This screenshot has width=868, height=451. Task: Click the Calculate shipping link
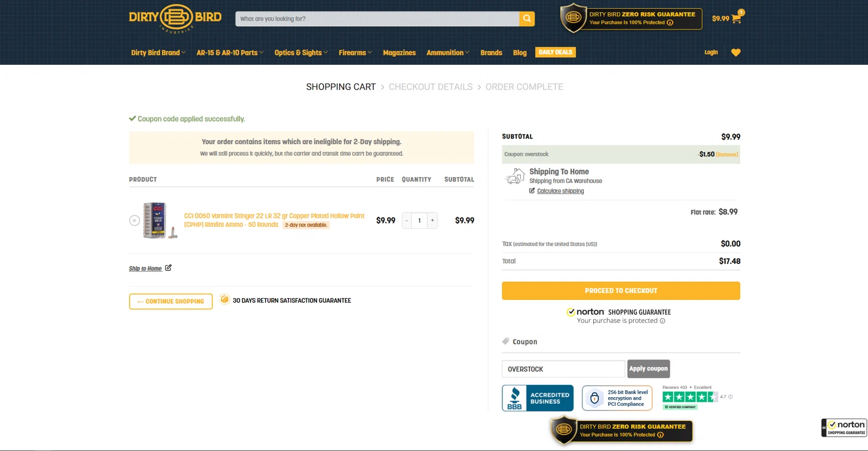coord(560,191)
